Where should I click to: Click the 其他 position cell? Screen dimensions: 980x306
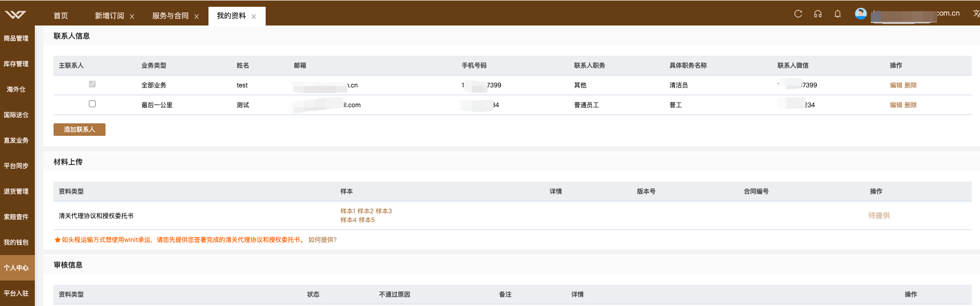pos(580,85)
